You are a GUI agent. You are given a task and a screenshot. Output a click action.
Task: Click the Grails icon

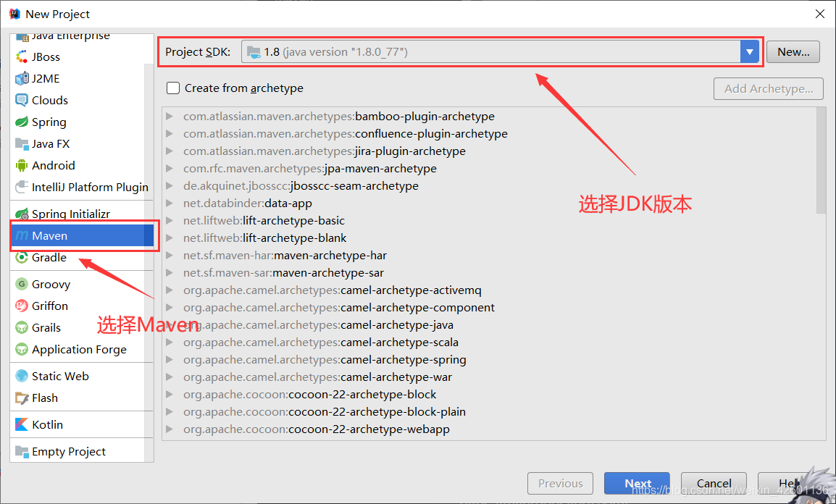click(22, 327)
